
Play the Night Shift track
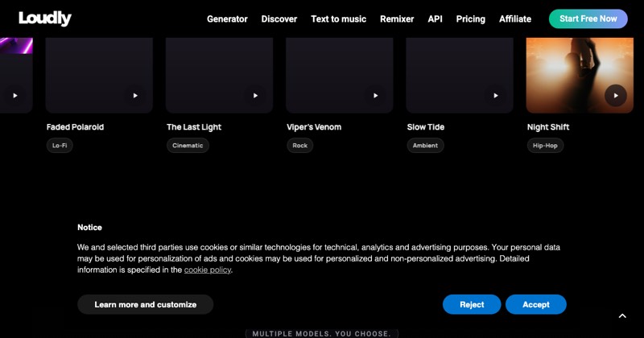click(616, 95)
